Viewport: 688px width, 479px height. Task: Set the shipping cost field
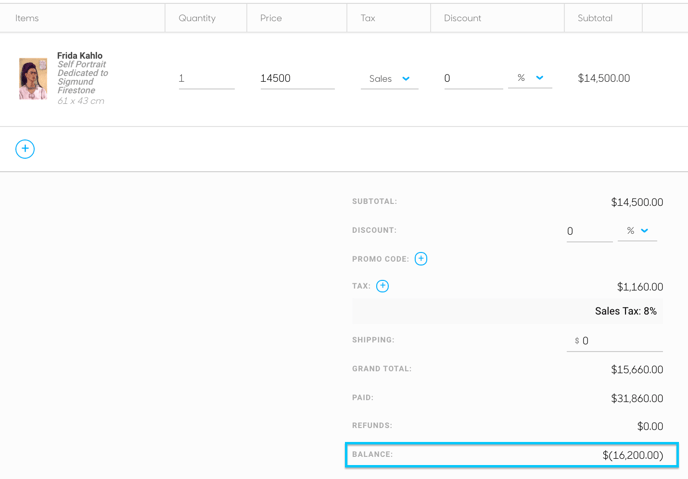point(614,341)
